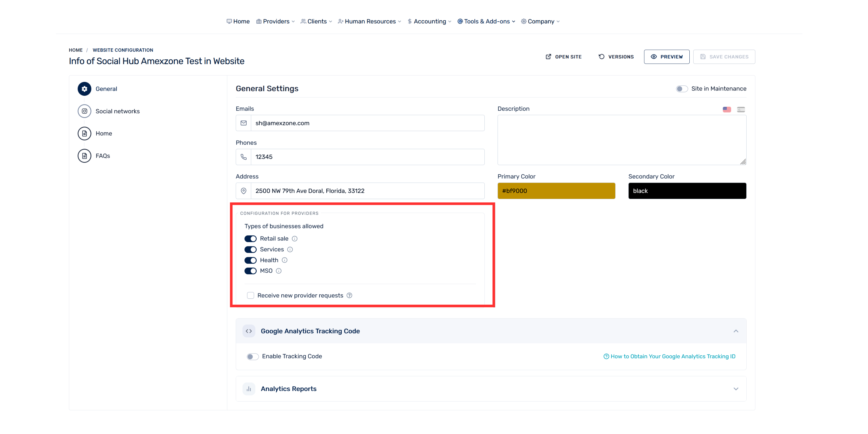The width and height of the screenshot is (868, 434).
Task: Click the Retail sale info icon
Action: click(294, 239)
